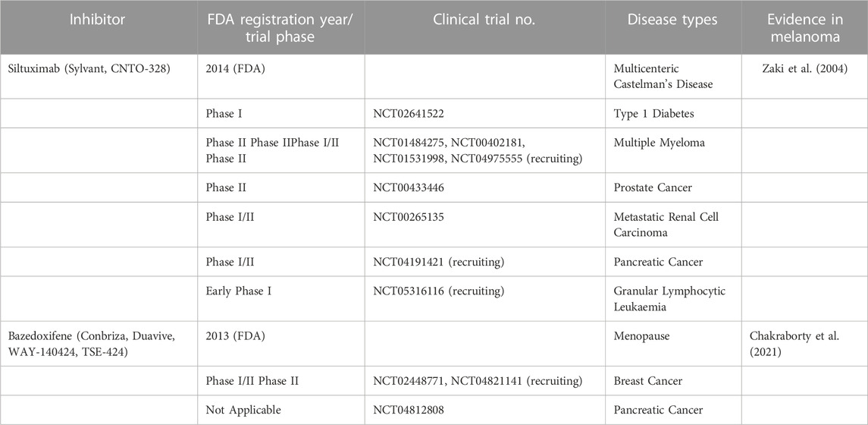The image size is (868, 425).
Task: Click the Evidence in melanoma header
Action: click(x=805, y=27)
